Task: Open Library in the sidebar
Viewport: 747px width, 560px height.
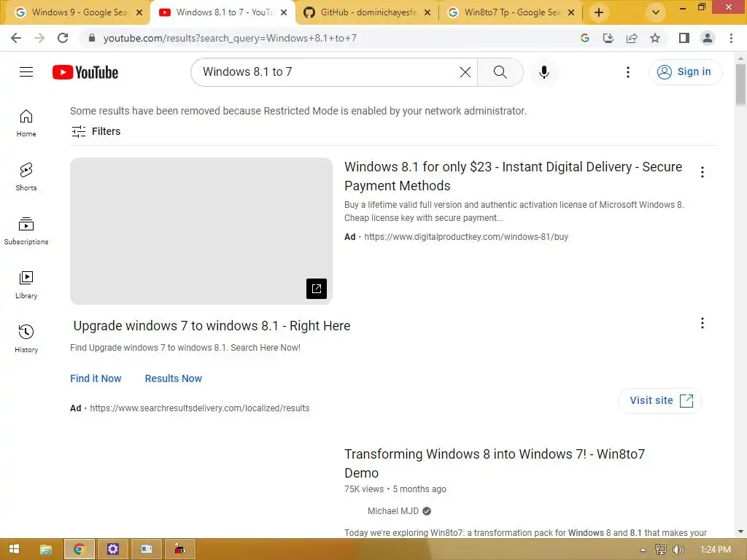Action: point(26,285)
